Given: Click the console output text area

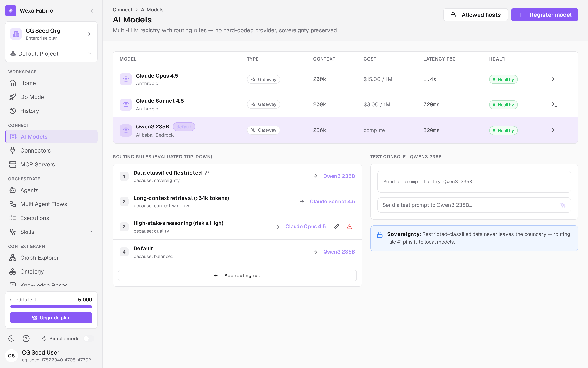Looking at the screenshot, I should click(474, 182).
